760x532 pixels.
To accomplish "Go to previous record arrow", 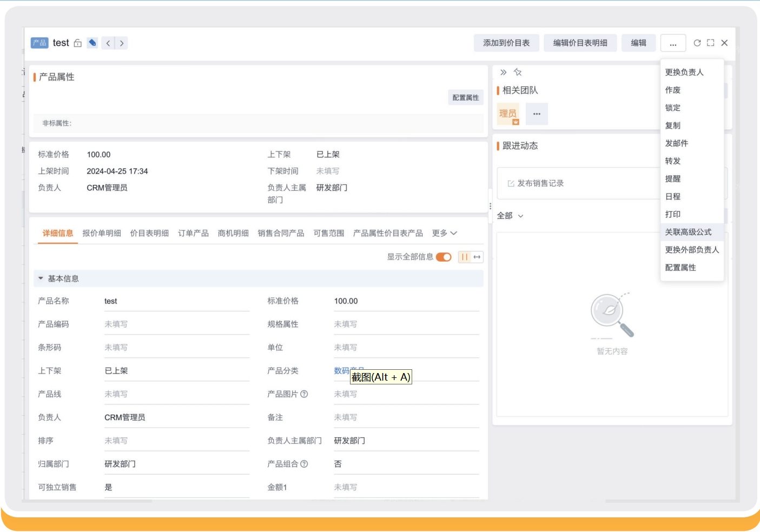I will coord(108,43).
